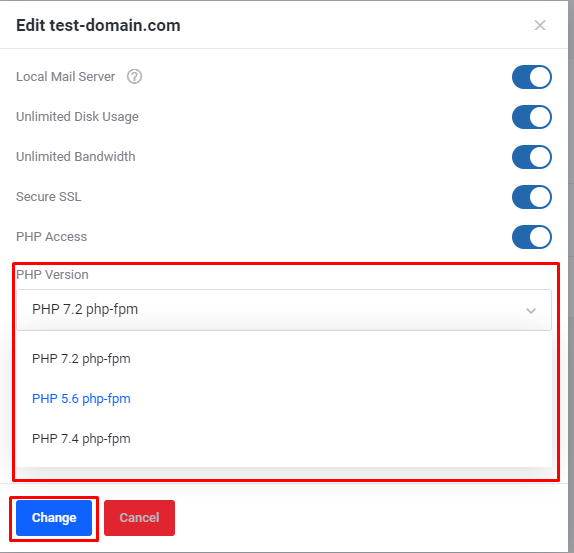Click the PHP Version dropdown chevron arrow
Image resolution: width=574 pixels, height=553 pixels.
[531, 311]
